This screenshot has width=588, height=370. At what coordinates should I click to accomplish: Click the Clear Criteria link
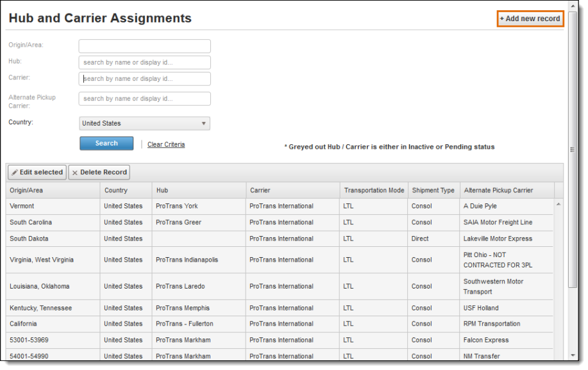click(166, 145)
